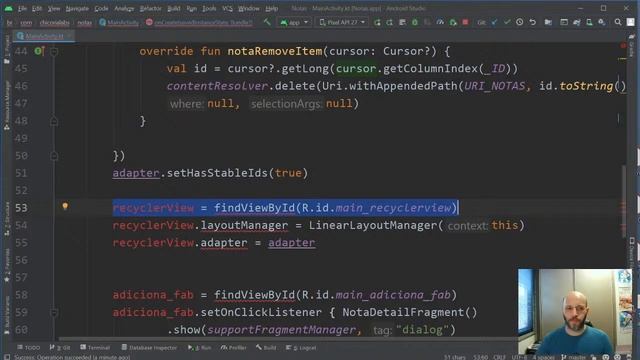Image resolution: width=640 pixels, height=360 pixels.
Task: Click the user account avatar icon
Action: tap(631, 22)
